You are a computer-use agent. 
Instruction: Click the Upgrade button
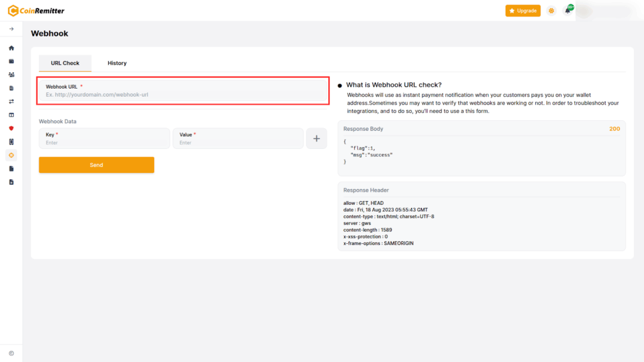coord(523,11)
